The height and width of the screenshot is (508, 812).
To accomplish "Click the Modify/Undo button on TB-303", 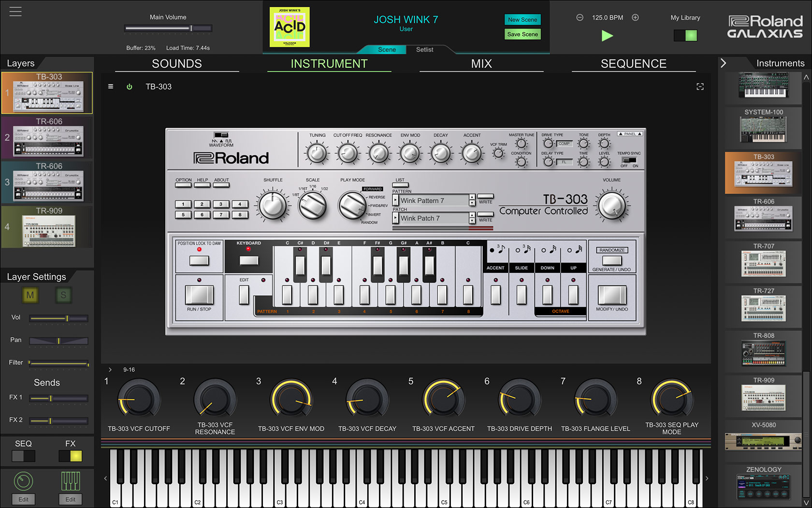I will (x=611, y=295).
